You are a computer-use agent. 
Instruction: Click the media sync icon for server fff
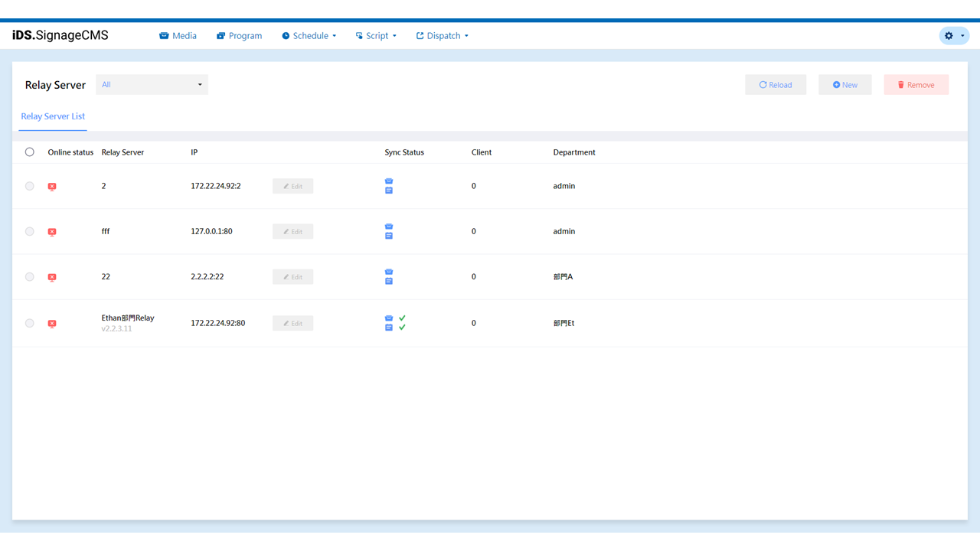click(x=389, y=227)
